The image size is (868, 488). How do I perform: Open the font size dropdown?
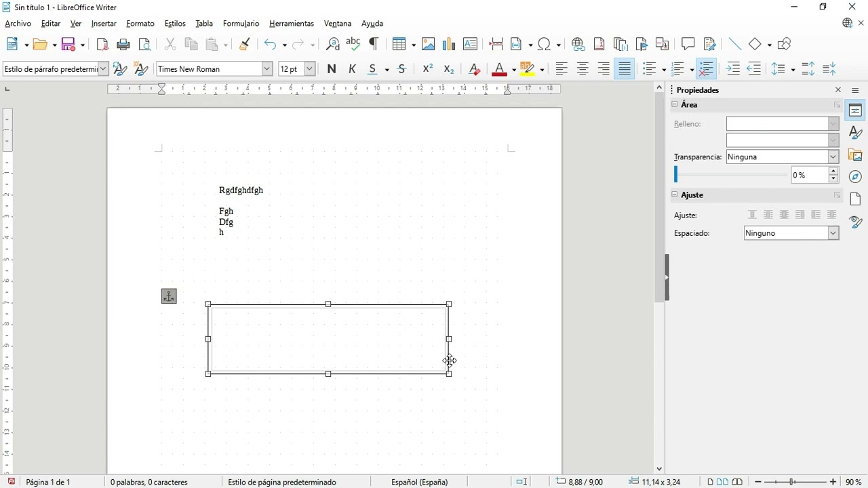[x=310, y=68]
